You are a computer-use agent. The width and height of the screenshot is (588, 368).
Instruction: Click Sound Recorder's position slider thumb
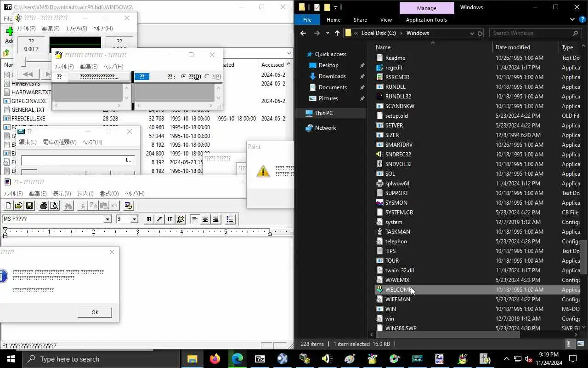24,61
